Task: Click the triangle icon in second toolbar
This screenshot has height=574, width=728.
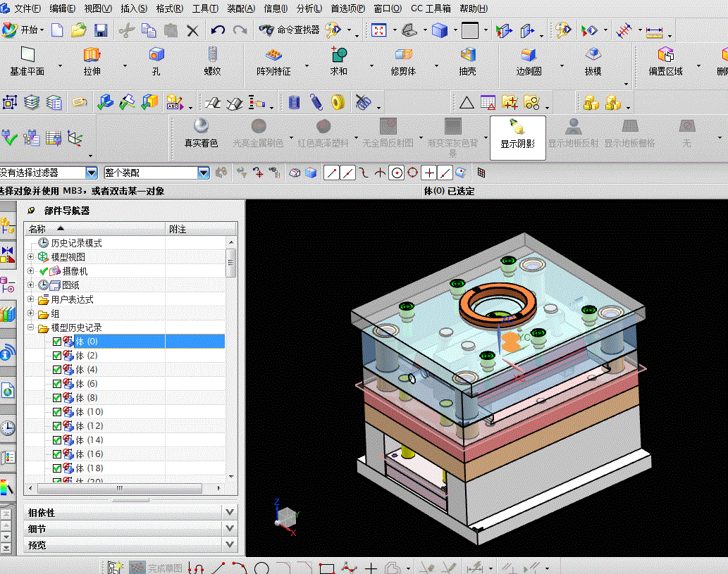Action: click(467, 102)
